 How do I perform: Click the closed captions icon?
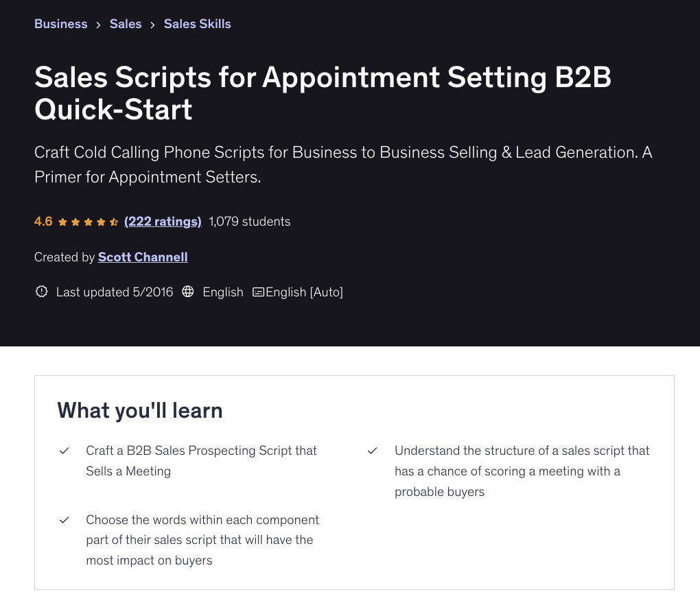coord(258,292)
